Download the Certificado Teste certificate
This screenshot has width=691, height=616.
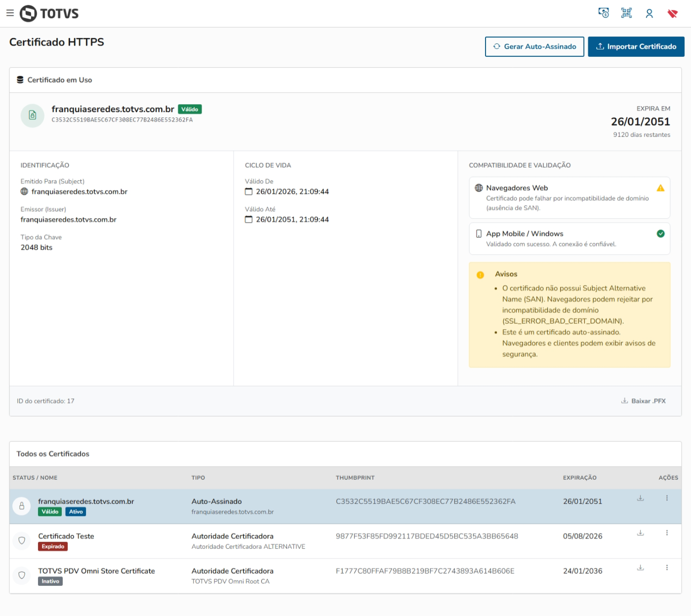640,533
